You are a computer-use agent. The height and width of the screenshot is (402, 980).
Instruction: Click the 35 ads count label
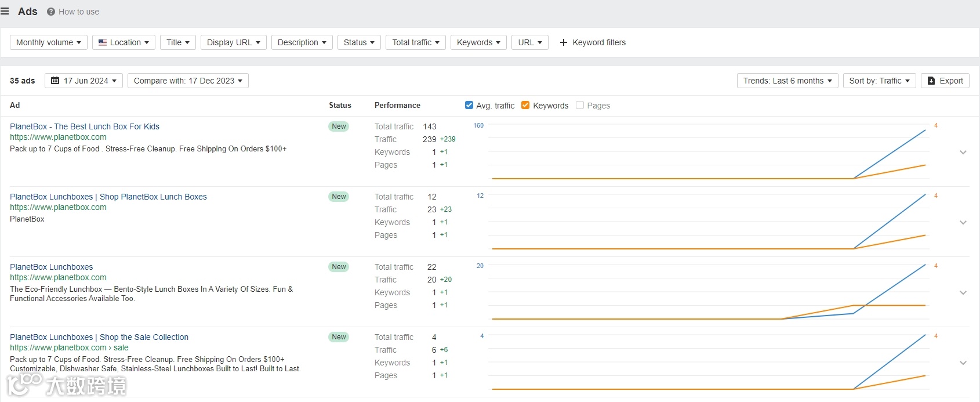23,81
